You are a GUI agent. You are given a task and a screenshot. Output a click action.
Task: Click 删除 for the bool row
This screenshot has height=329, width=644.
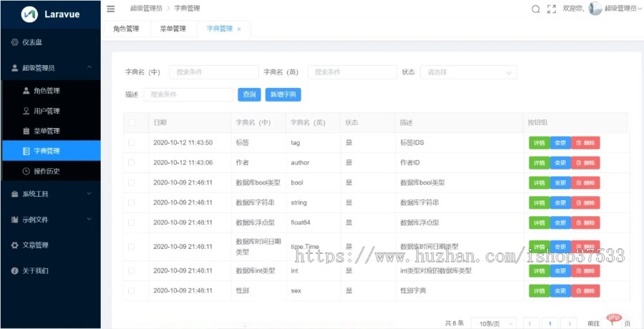tap(585, 183)
